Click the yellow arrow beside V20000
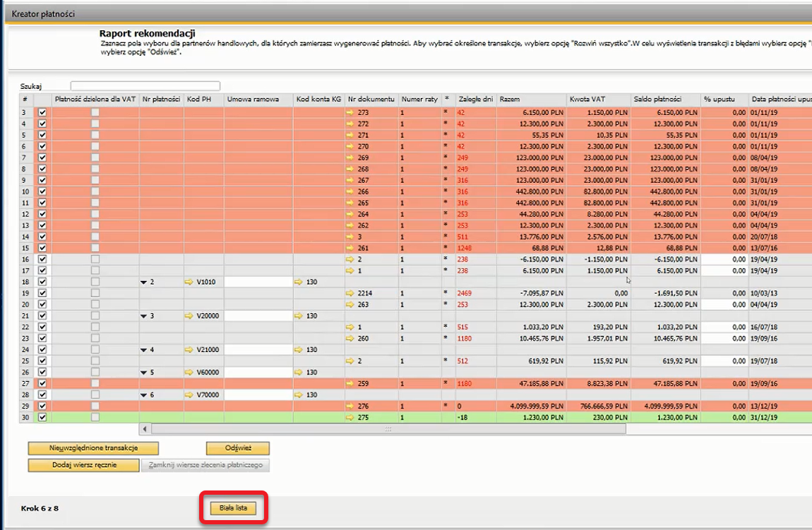This screenshot has width=812, height=530. (189, 315)
